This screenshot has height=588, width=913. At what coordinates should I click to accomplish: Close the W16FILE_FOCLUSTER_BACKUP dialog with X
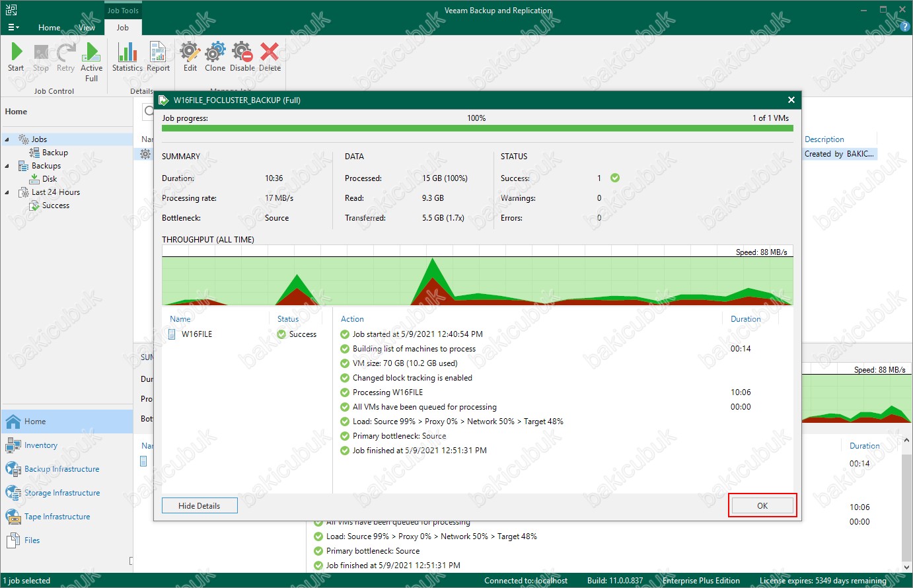coord(791,100)
